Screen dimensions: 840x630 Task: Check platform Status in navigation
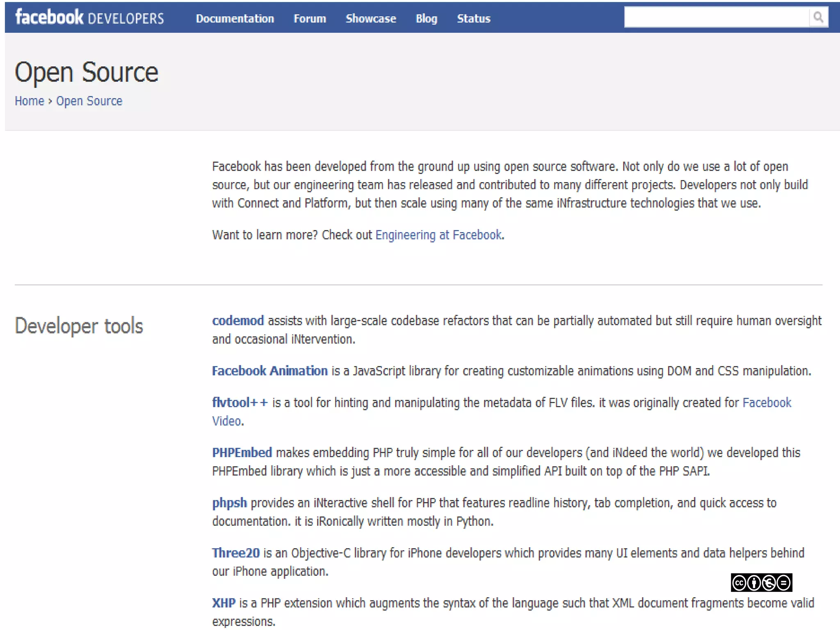pos(473,18)
